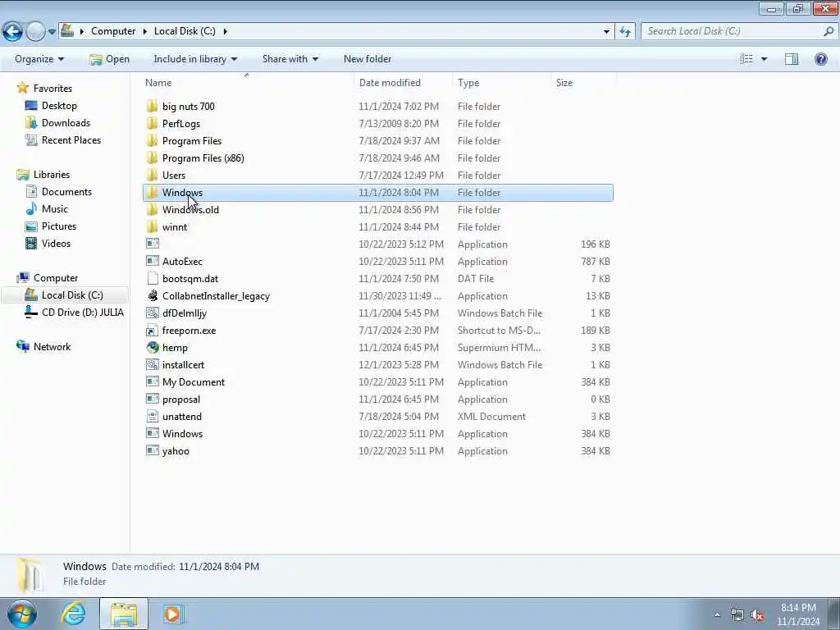The image size is (840, 630).
Task: Select the proposal application icon
Action: pyautogui.click(x=152, y=399)
